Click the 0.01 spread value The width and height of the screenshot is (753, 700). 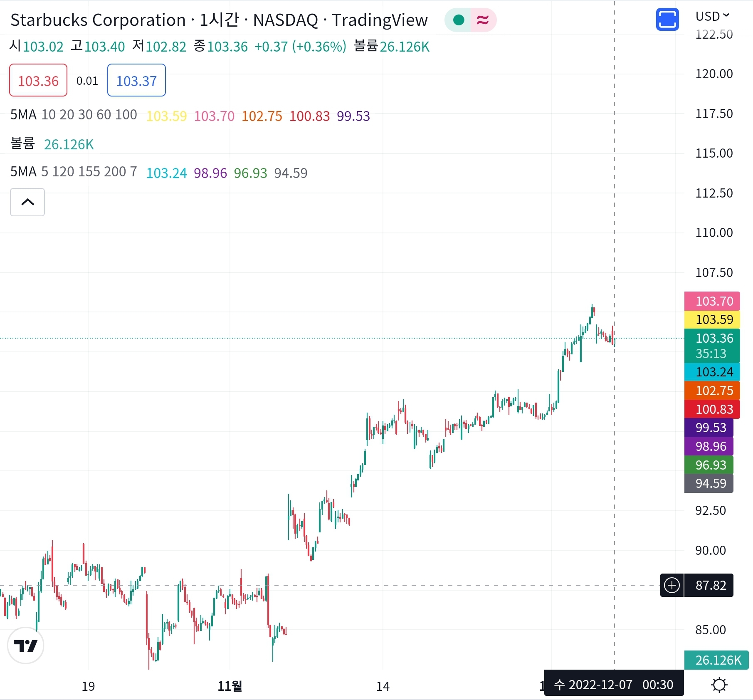point(87,81)
